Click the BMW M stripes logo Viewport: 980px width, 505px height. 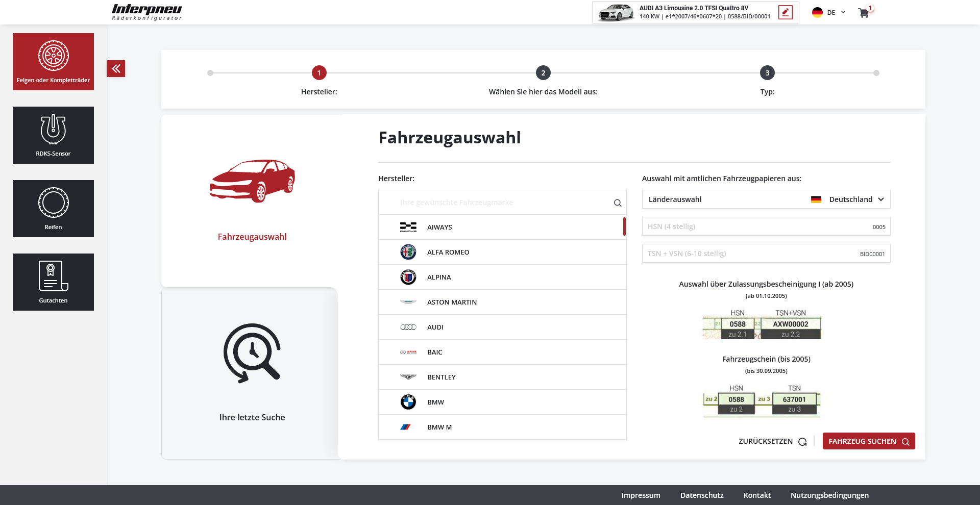tap(406, 427)
